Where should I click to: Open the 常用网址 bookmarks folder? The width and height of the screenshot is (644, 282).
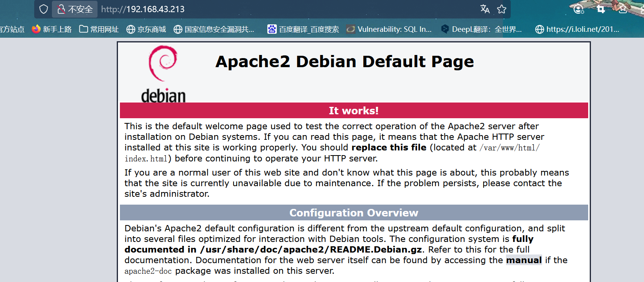click(99, 29)
